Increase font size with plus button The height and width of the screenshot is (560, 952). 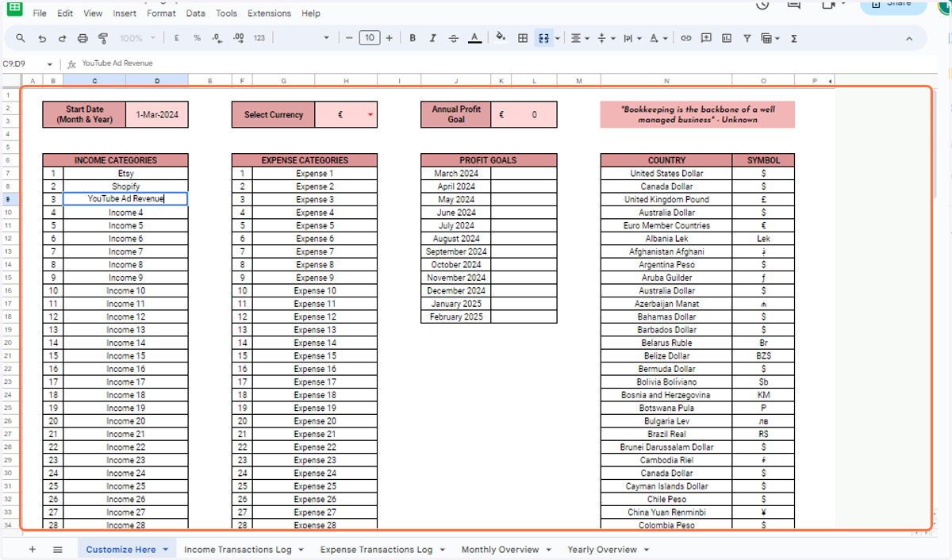pos(389,38)
